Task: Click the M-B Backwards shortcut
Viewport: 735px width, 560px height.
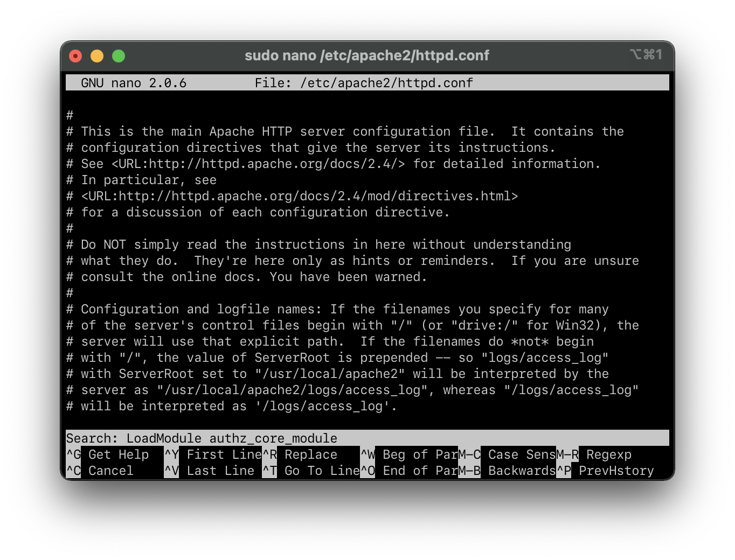Action: (507, 471)
